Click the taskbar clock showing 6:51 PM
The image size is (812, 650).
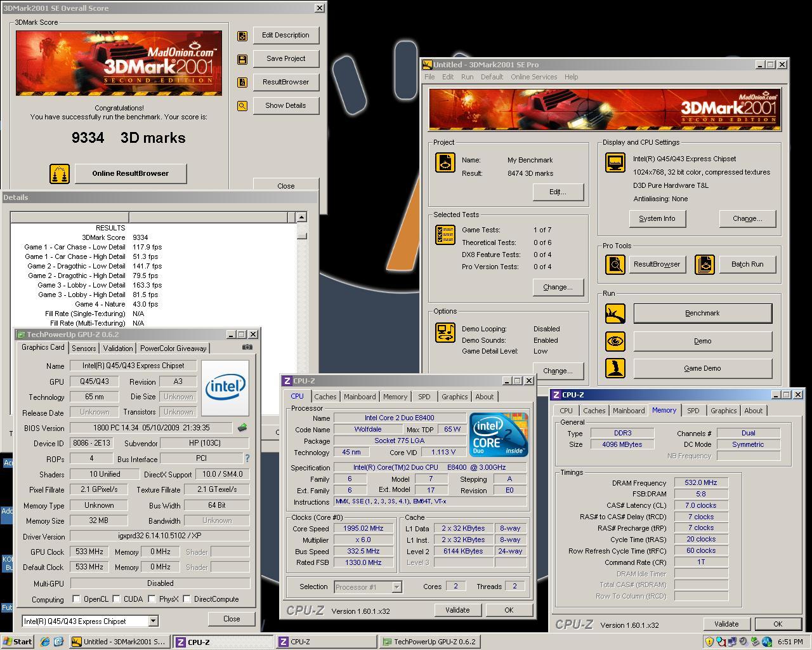point(790,642)
